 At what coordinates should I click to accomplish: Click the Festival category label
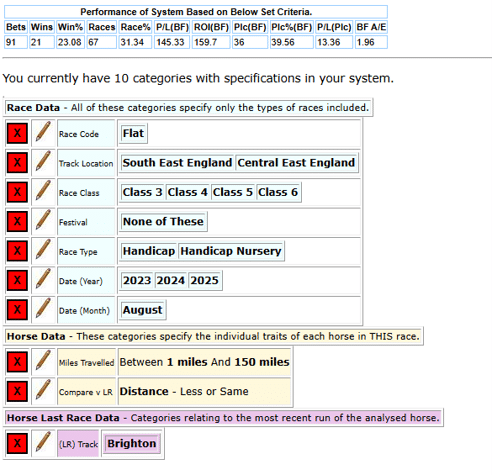point(73,222)
